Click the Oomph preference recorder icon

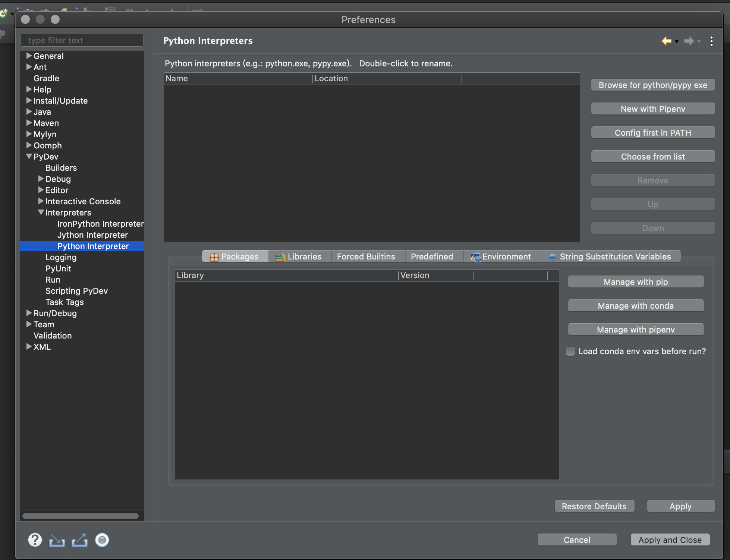click(x=102, y=540)
